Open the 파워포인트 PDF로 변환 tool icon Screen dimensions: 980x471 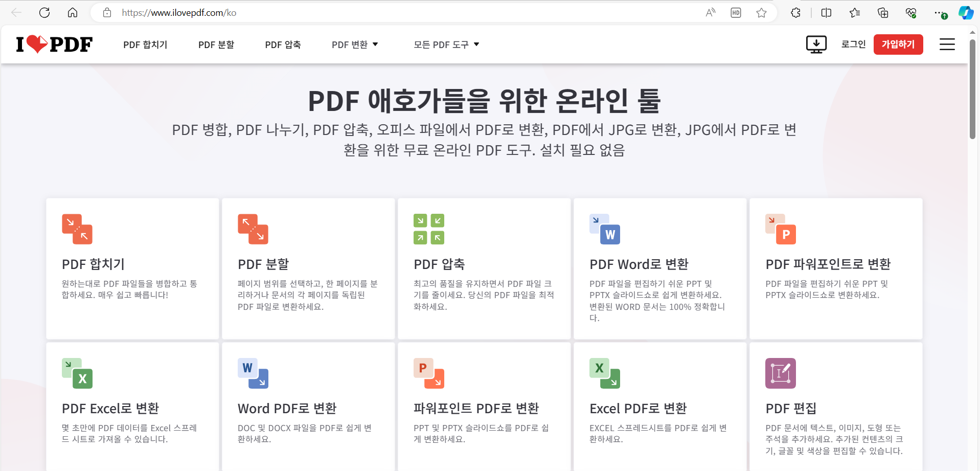point(429,373)
